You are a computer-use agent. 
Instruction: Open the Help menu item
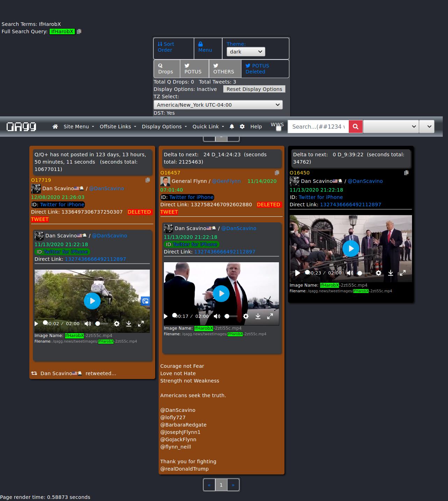(x=256, y=127)
